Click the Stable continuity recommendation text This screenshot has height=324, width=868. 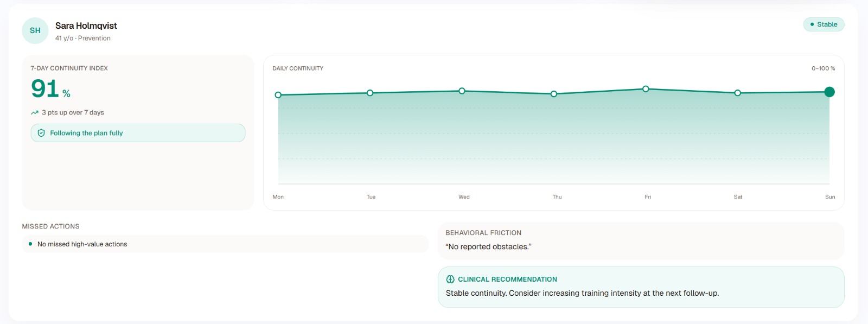click(x=582, y=293)
